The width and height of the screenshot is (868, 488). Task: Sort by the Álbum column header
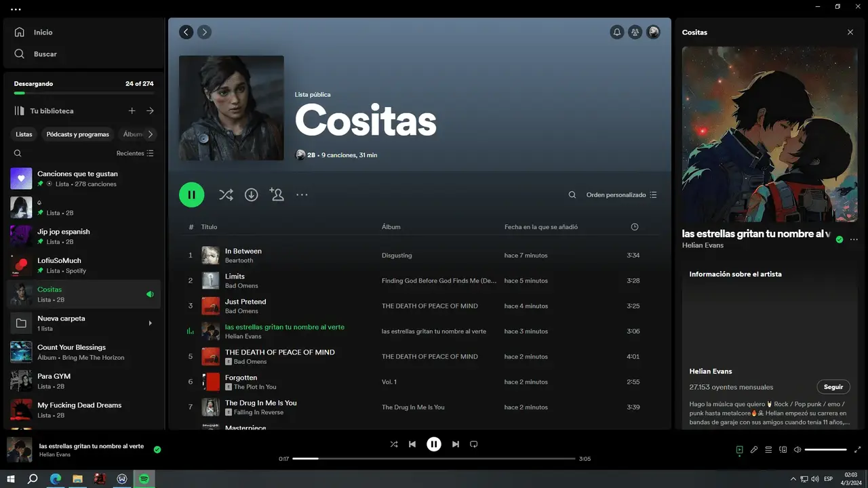(391, 227)
